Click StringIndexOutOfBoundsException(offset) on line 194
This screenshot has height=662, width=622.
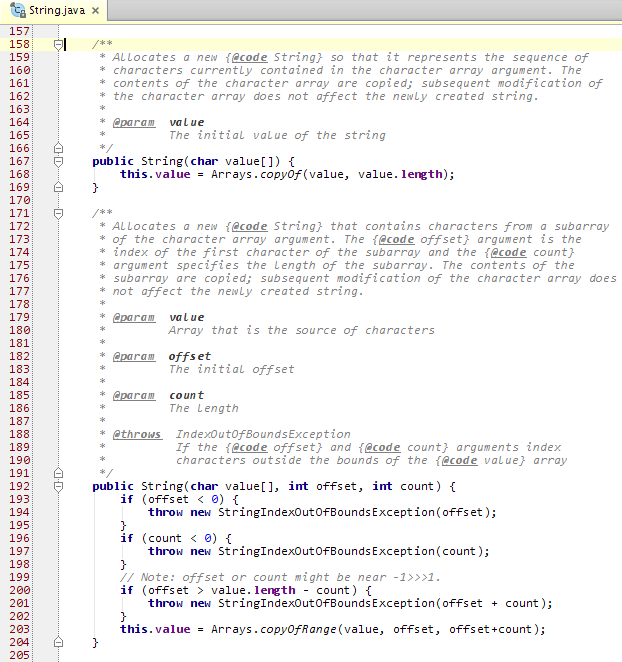coord(353,512)
